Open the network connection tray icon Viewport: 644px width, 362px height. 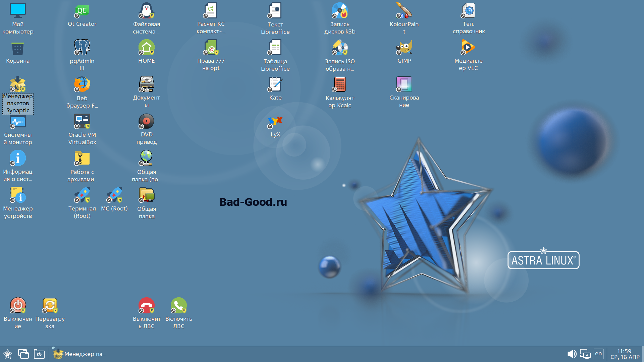585,354
